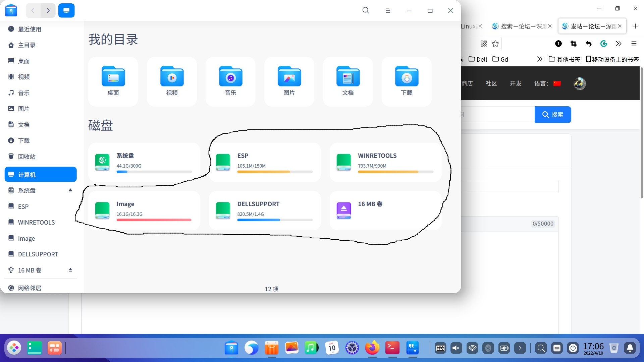Click the Image disk usage bar

click(x=154, y=220)
